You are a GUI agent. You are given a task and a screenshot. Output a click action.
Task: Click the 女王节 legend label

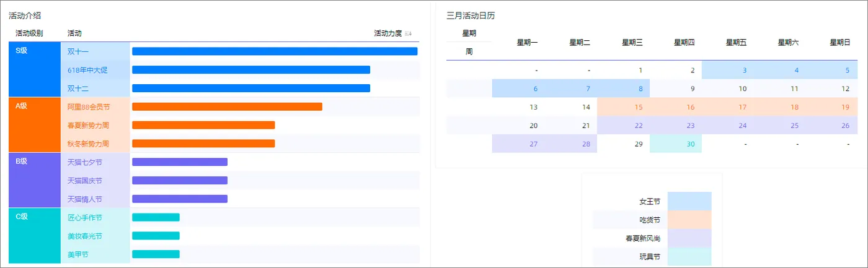(x=650, y=202)
